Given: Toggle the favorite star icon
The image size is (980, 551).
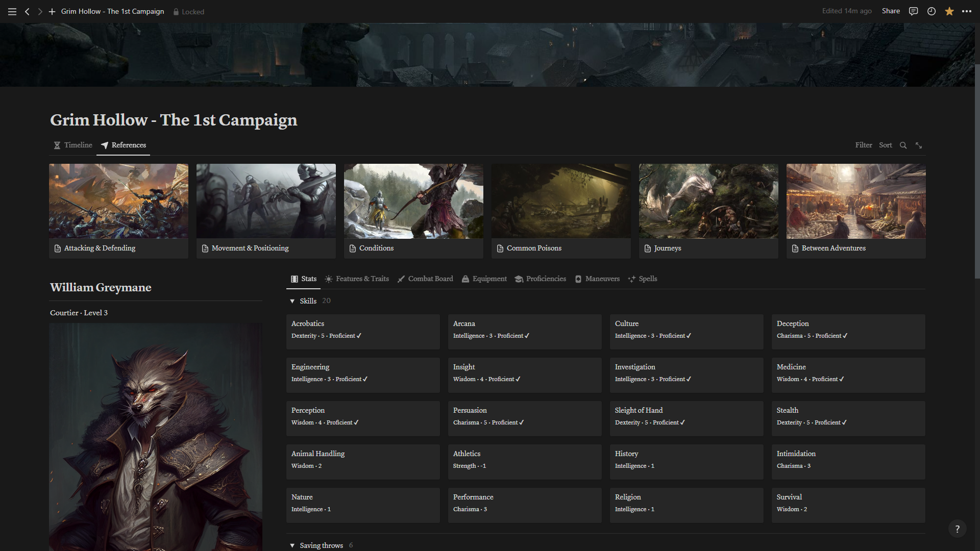Looking at the screenshot, I should click(x=949, y=11).
